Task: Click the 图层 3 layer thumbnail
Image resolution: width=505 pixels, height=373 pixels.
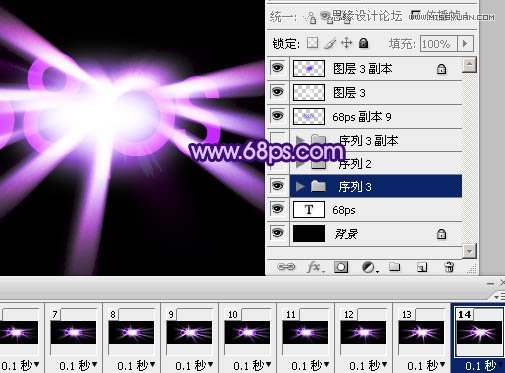Action: (x=309, y=92)
